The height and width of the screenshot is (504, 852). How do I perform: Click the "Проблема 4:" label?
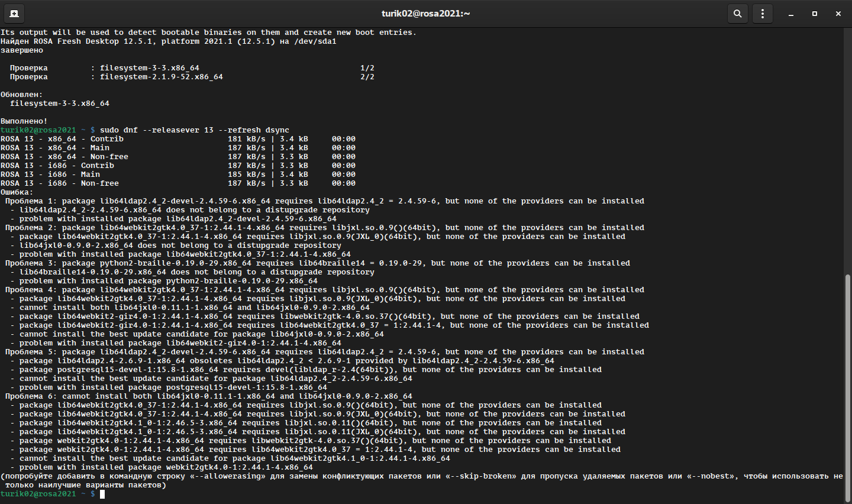pos(31,290)
